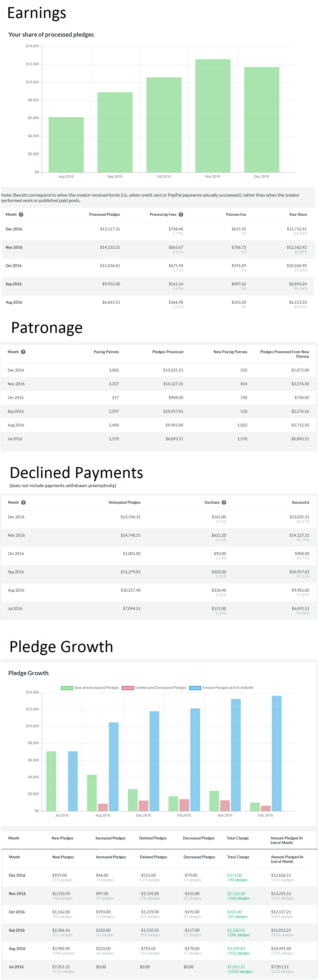The height and width of the screenshot is (980, 318).
Task: Click help icon beside Month in Earnings table
Action: click(x=21, y=215)
